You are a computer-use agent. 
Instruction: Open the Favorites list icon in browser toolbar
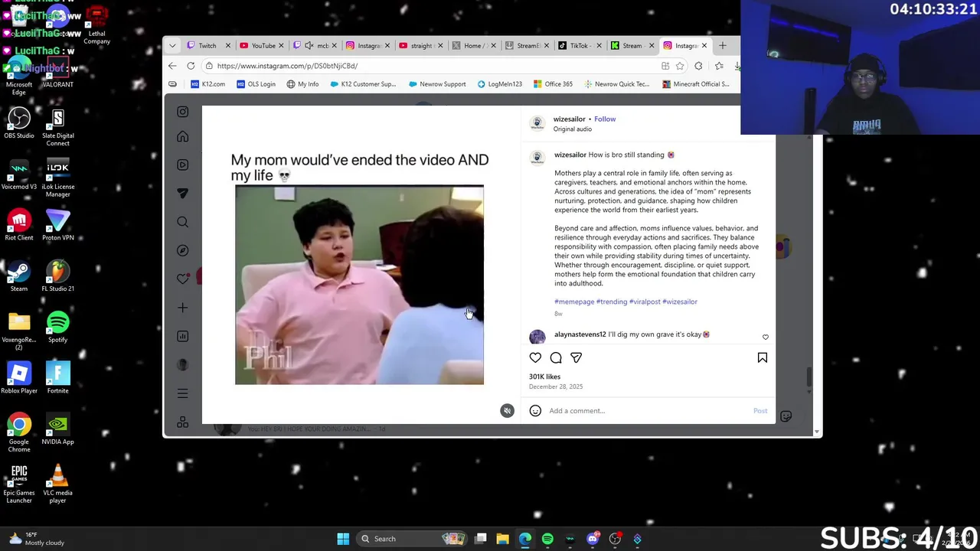(x=719, y=66)
